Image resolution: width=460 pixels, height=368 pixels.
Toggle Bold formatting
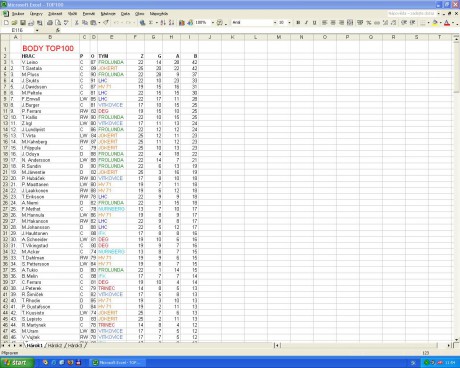[x=298, y=23]
